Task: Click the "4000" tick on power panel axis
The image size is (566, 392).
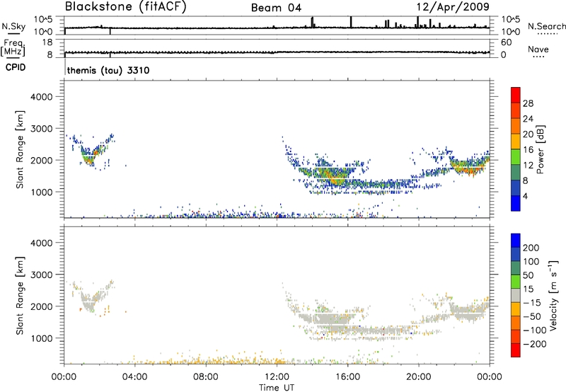Action: pos(41,97)
